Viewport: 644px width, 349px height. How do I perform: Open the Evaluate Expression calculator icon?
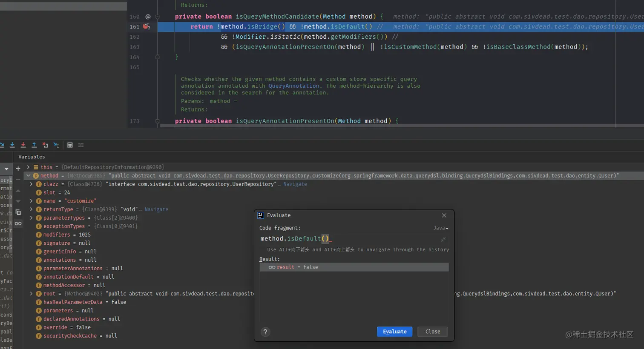pyautogui.click(x=70, y=145)
